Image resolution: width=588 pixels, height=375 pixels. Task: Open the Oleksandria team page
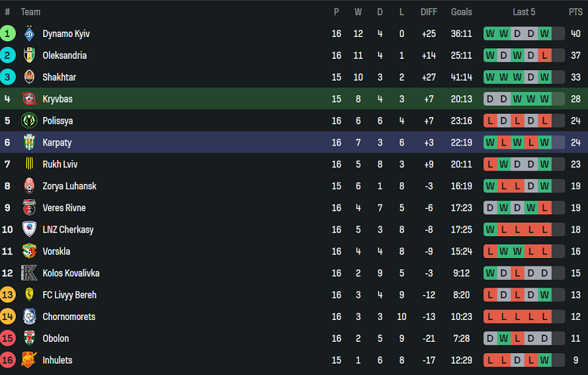pos(64,56)
